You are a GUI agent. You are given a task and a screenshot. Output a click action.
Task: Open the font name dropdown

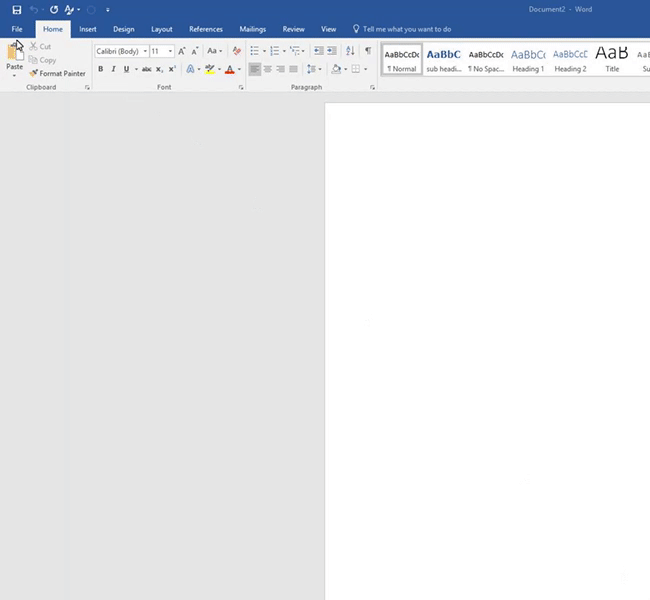point(145,51)
